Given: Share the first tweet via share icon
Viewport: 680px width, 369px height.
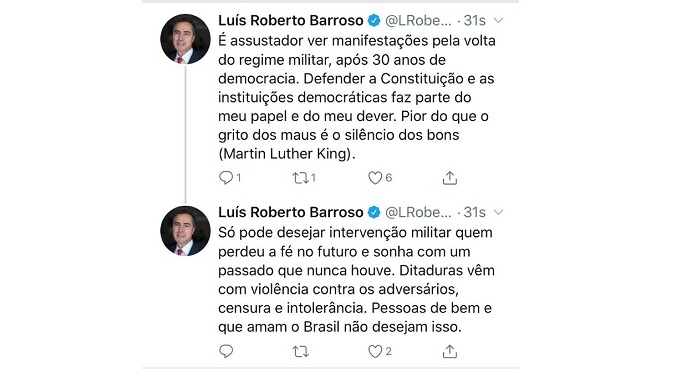Looking at the screenshot, I should pos(450,178).
